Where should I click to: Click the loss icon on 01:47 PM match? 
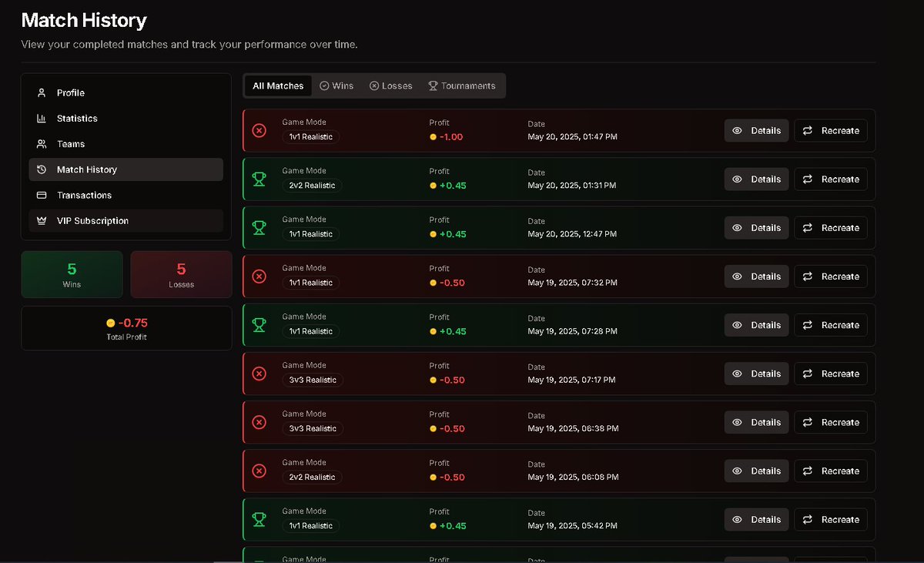coord(259,131)
